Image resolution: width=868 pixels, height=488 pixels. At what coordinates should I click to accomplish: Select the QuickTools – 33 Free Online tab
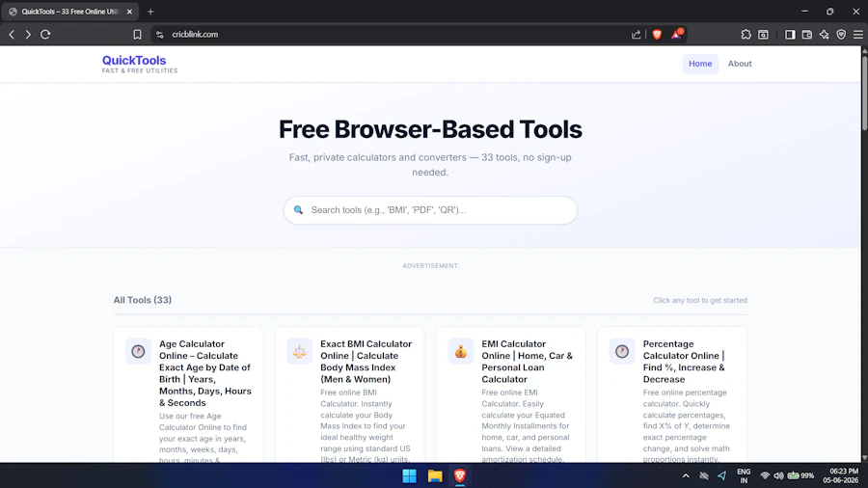(69, 12)
